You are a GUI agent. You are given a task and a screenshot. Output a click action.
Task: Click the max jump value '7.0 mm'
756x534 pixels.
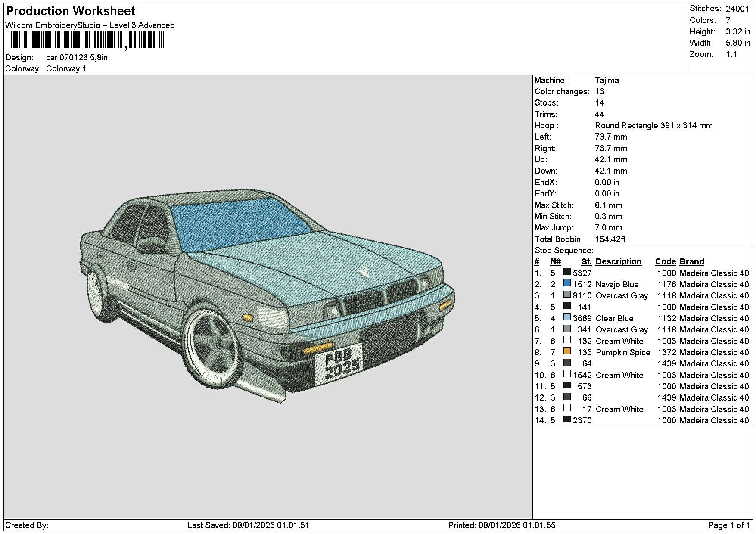point(609,228)
